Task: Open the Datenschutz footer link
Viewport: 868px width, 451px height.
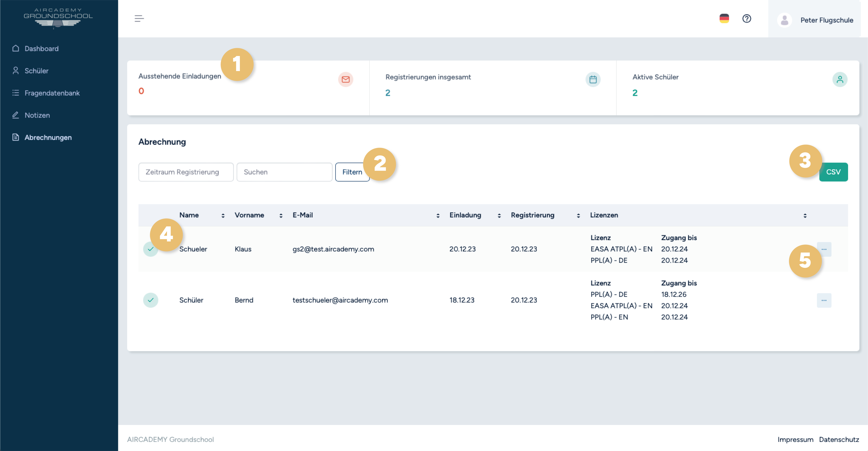Action: click(x=839, y=440)
